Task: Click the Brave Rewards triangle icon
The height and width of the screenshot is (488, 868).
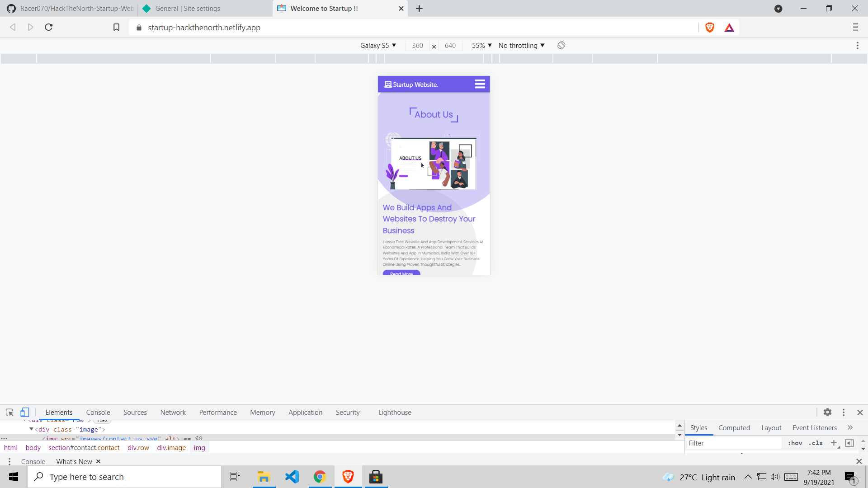Action: (x=729, y=28)
